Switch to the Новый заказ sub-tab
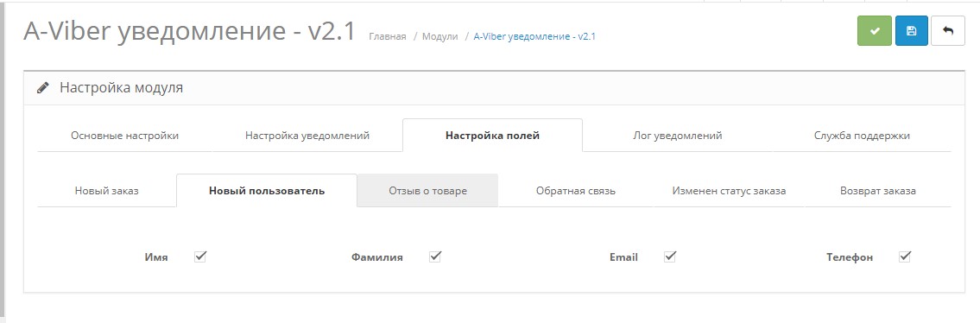The height and width of the screenshot is (323, 980). pos(107,191)
